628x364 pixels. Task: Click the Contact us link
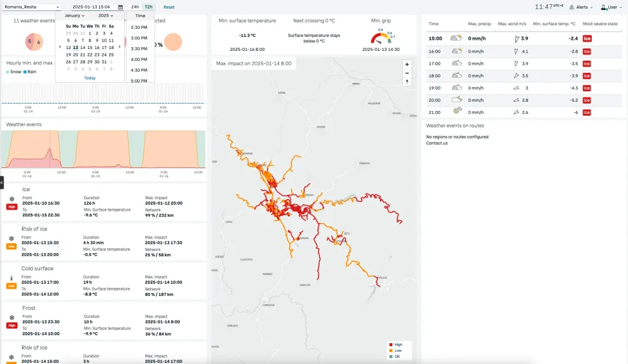(437, 143)
